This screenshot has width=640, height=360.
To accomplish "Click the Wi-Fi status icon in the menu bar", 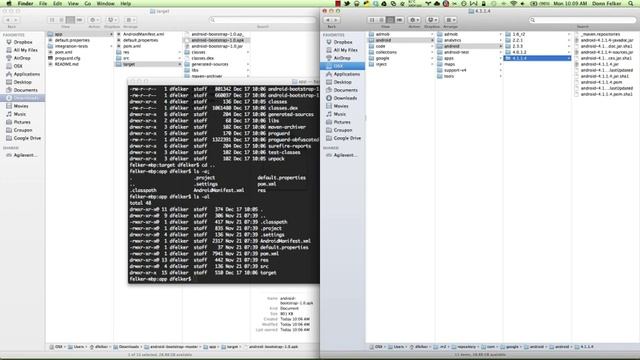I will click(513, 3).
